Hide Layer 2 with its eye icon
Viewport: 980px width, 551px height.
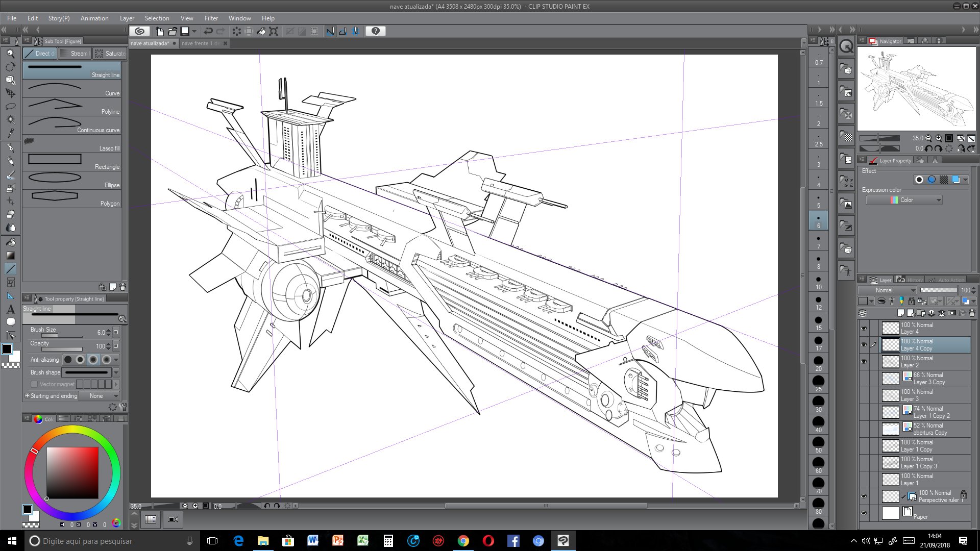click(x=864, y=362)
